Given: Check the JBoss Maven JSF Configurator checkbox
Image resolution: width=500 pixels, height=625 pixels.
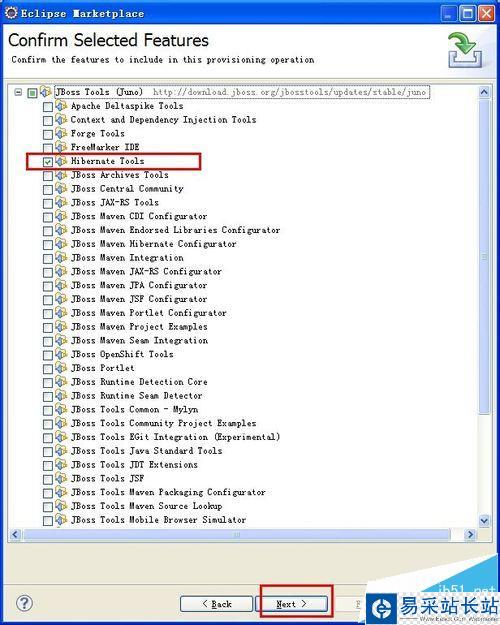Looking at the screenshot, I should 48,300.
